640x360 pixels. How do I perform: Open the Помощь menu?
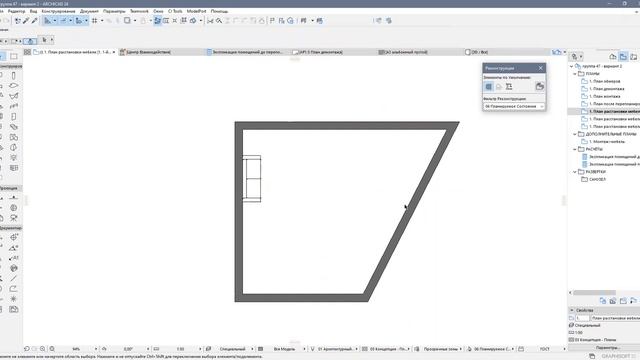[219, 11]
